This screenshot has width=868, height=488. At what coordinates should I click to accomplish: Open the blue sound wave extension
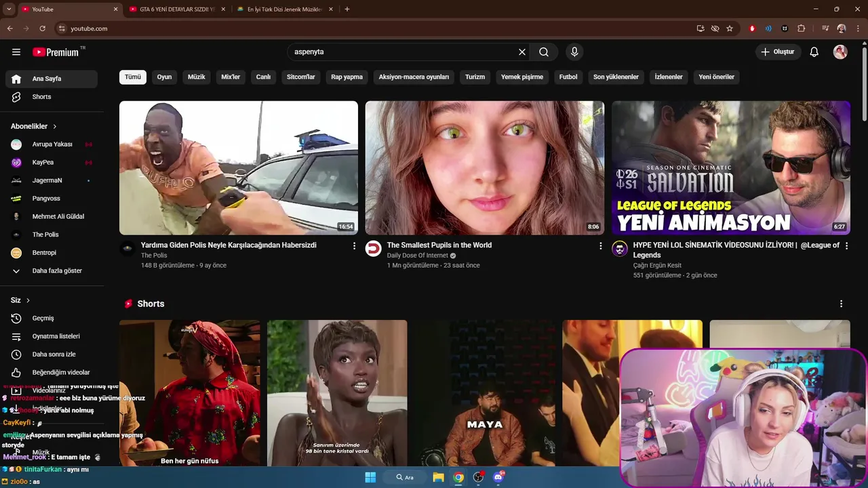coord(768,28)
